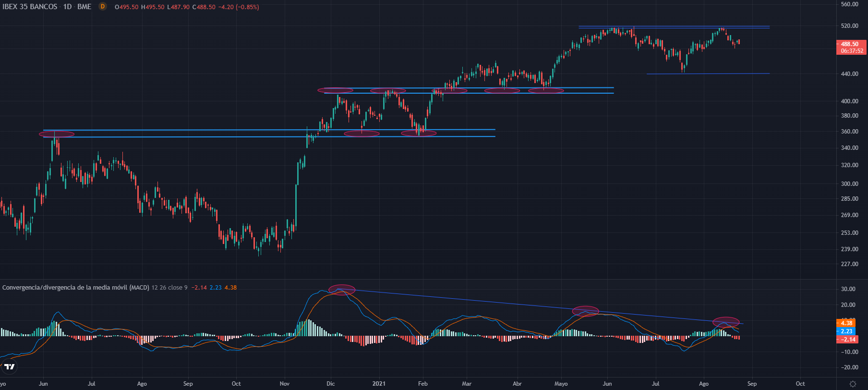Click the orange MACD signal label 4.38
The height and width of the screenshot is (390, 868).
click(x=846, y=323)
